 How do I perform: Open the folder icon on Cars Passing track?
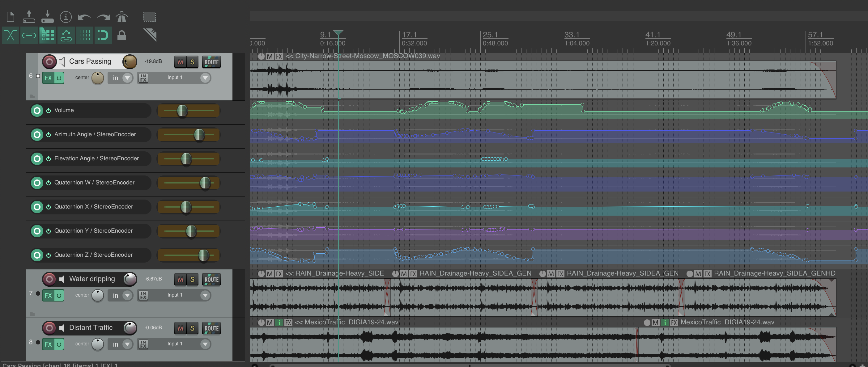pyautogui.click(x=32, y=97)
